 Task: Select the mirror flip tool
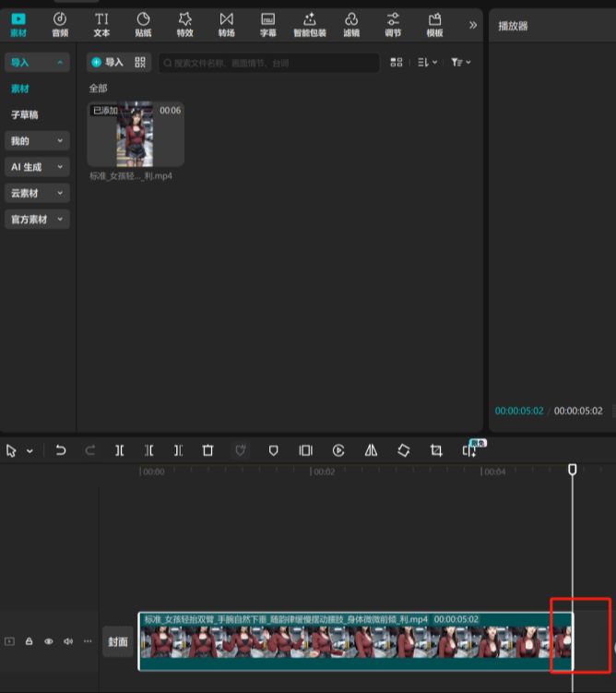(371, 450)
